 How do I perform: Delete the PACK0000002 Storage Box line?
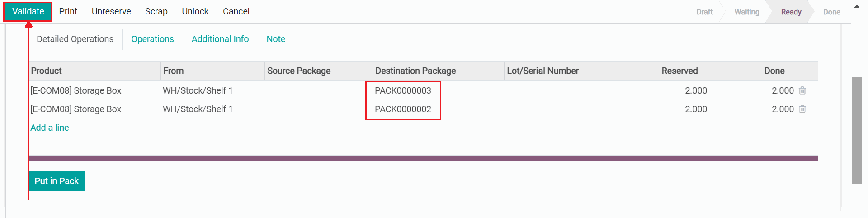tap(802, 109)
